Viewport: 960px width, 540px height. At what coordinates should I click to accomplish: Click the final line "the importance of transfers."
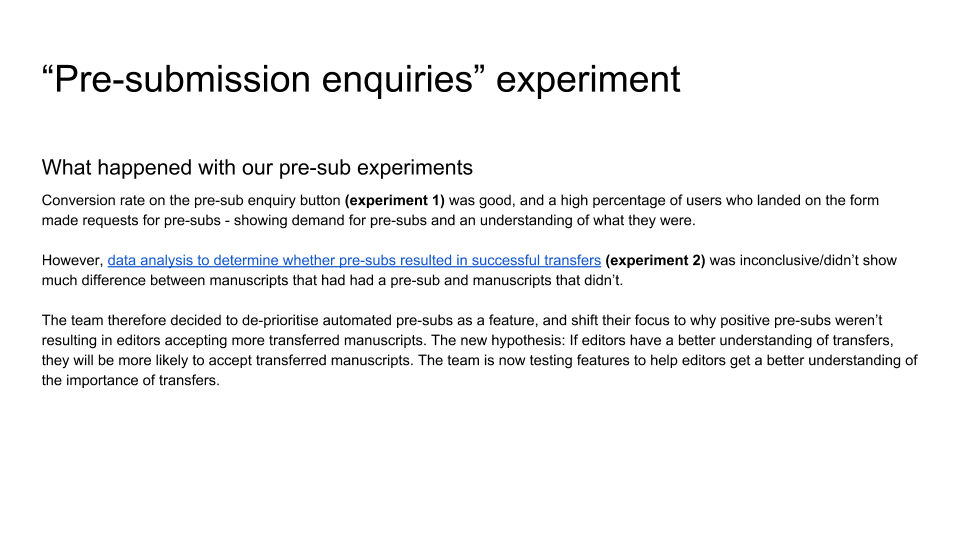click(130, 380)
